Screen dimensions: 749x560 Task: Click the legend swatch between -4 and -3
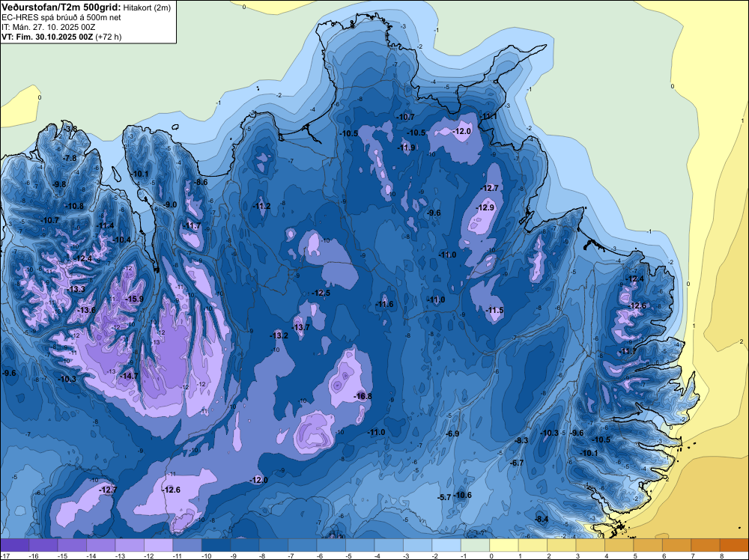[389, 545]
